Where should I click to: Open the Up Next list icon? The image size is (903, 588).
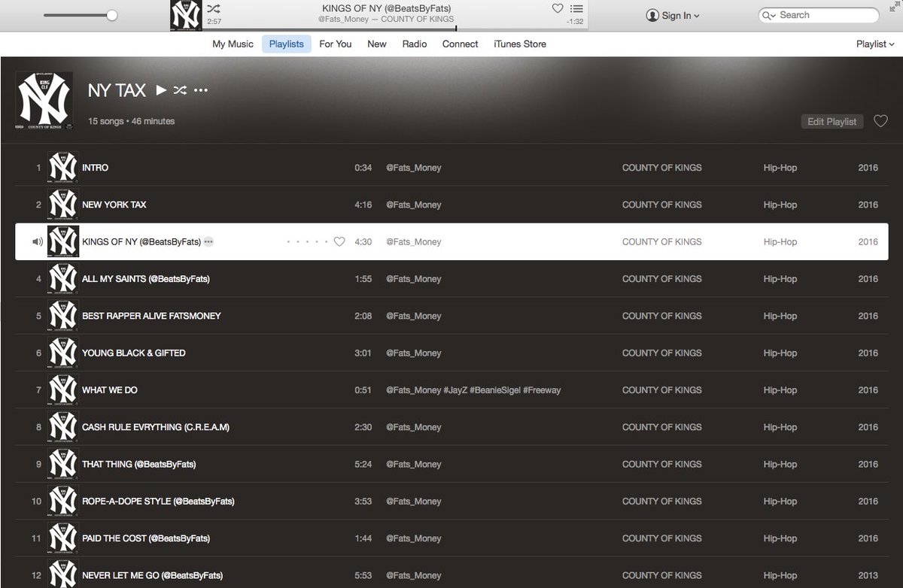(x=576, y=9)
